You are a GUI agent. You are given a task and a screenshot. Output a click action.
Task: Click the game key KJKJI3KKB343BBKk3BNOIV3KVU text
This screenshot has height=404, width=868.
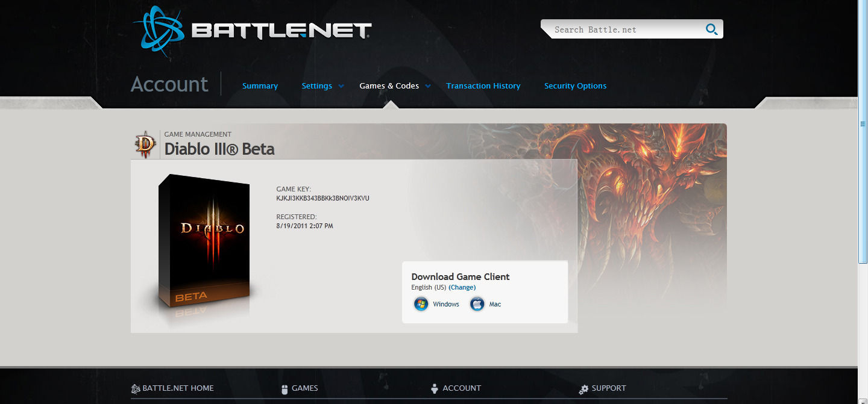322,198
